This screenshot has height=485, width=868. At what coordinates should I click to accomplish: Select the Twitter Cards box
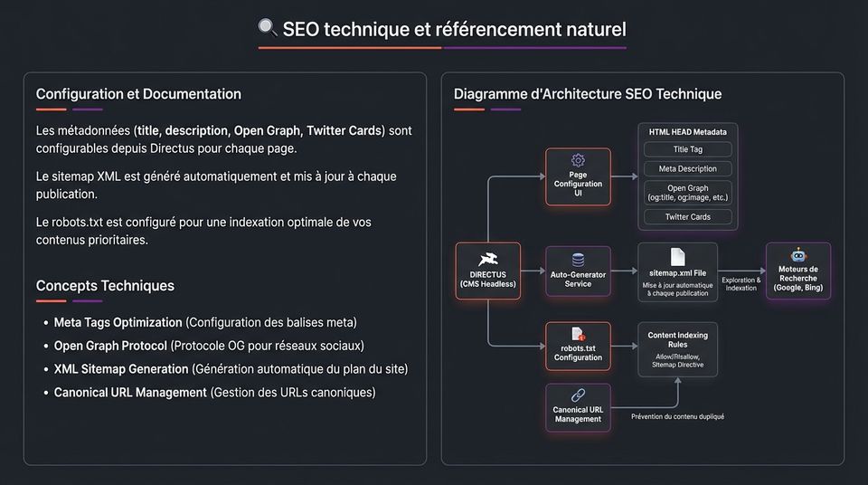[x=687, y=217]
